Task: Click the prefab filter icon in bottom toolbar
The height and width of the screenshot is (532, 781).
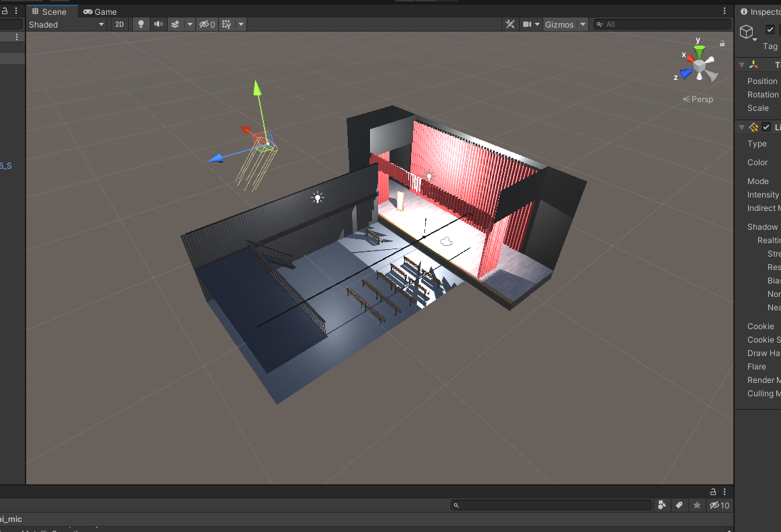Action: click(x=661, y=504)
